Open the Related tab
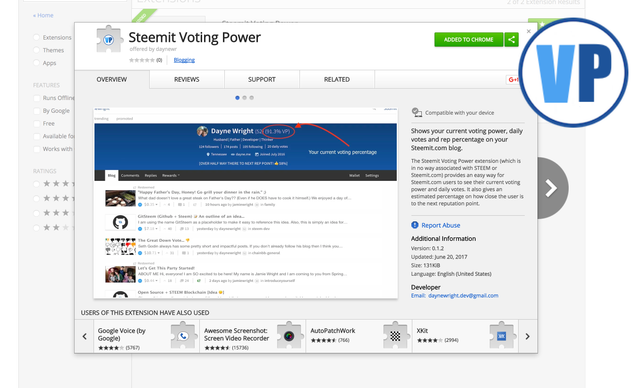This screenshot has height=388, width=640. pyautogui.click(x=337, y=79)
